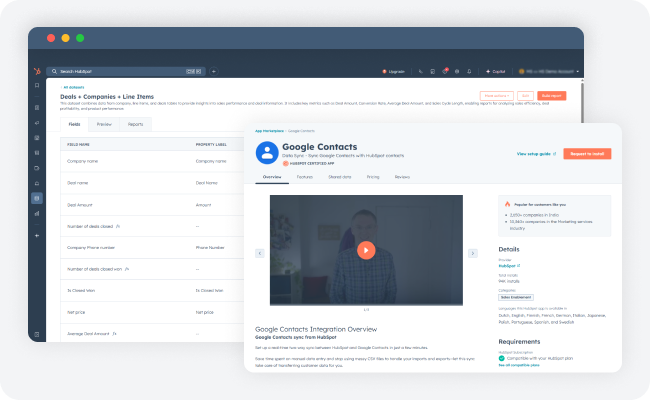Open the See all compatible plans link
650x400 pixels.
[519, 365]
